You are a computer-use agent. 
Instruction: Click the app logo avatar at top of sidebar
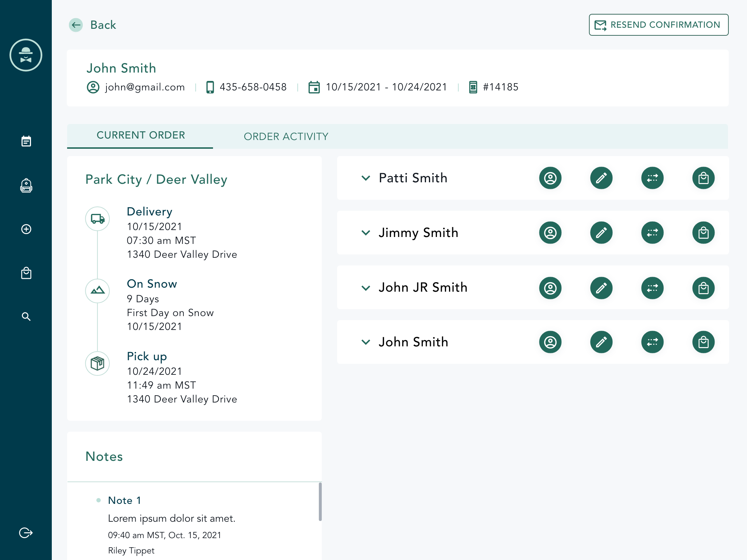pyautogui.click(x=26, y=55)
